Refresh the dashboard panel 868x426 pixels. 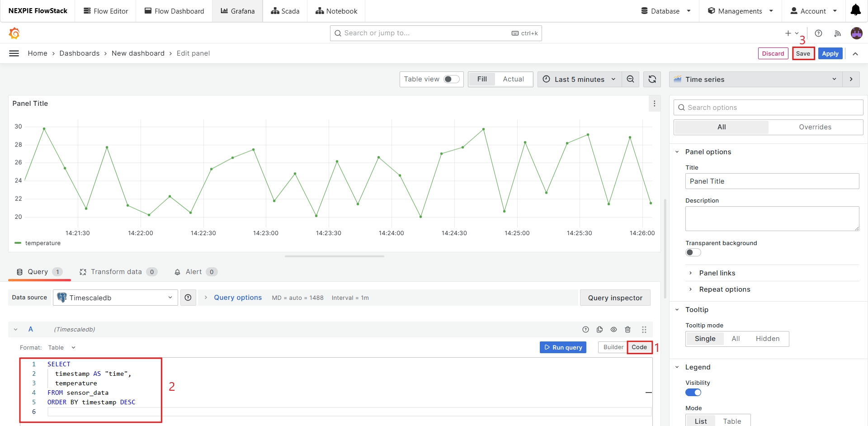pyautogui.click(x=652, y=79)
